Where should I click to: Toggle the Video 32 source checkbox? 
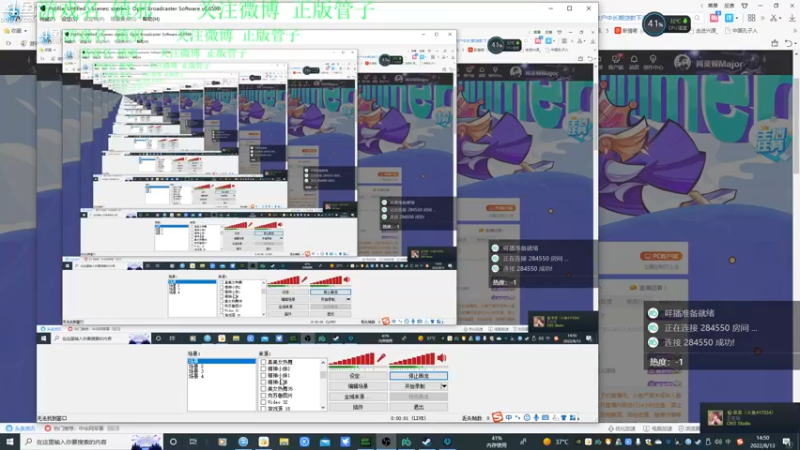pos(263,402)
